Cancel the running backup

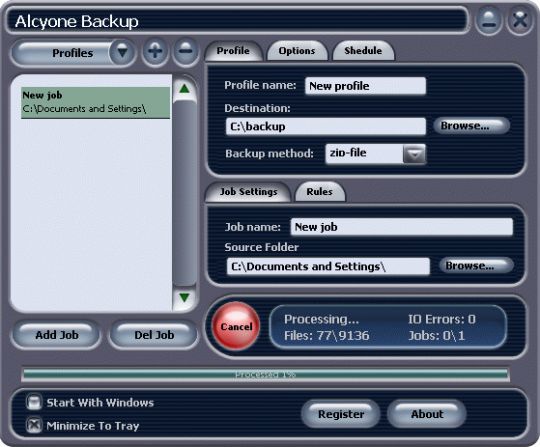pos(236,326)
